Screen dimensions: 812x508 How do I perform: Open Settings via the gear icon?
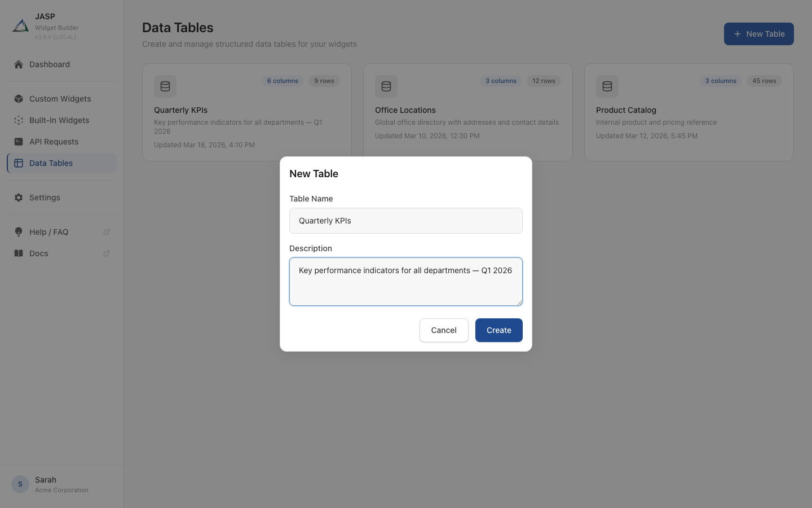click(19, 198)
